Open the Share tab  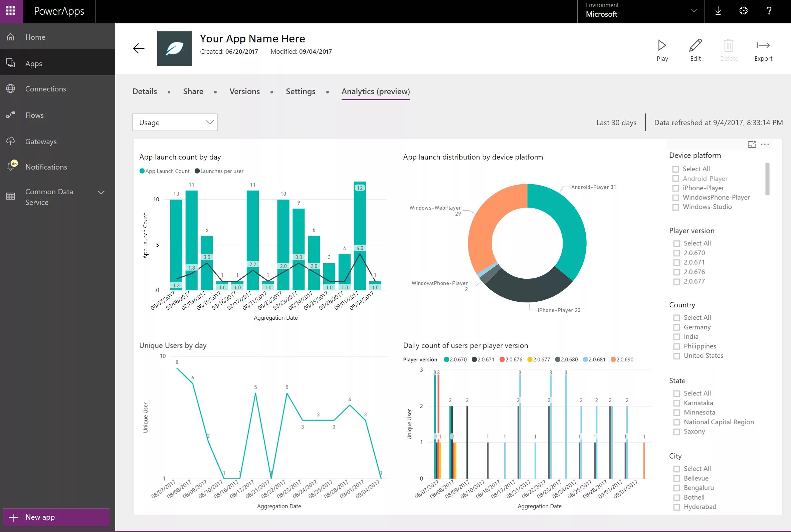193,91
